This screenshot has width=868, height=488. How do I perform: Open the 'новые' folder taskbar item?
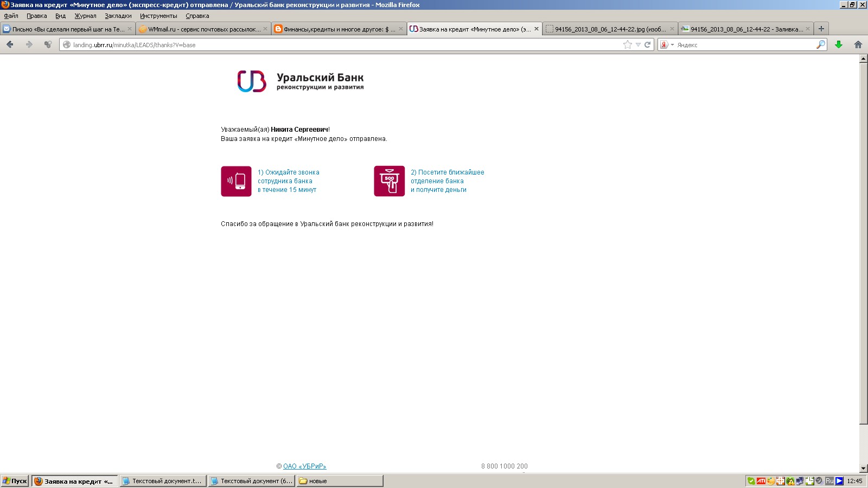tap(340, 481)
